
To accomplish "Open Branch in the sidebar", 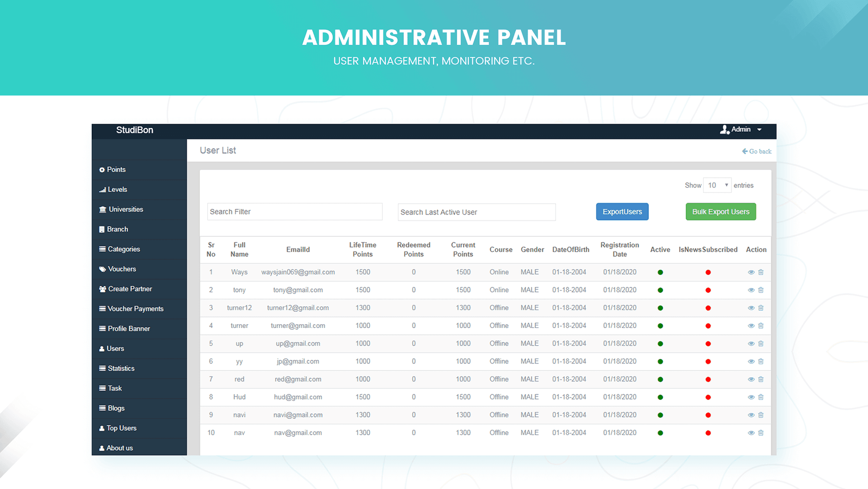I will 139,229.
